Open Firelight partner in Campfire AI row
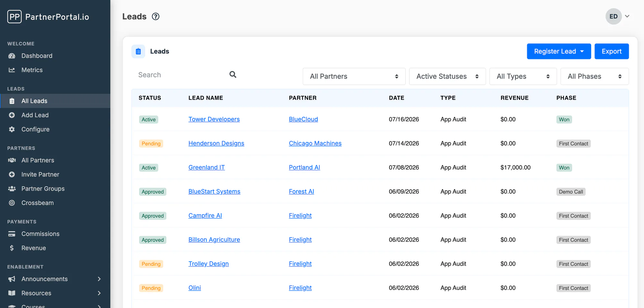 300,216
